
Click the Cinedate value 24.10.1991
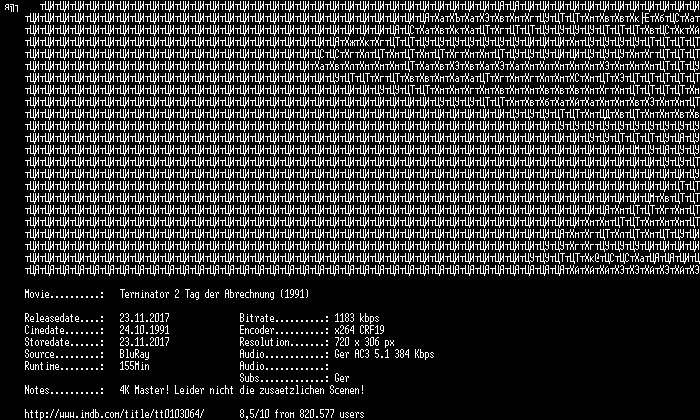coord(144,330)
